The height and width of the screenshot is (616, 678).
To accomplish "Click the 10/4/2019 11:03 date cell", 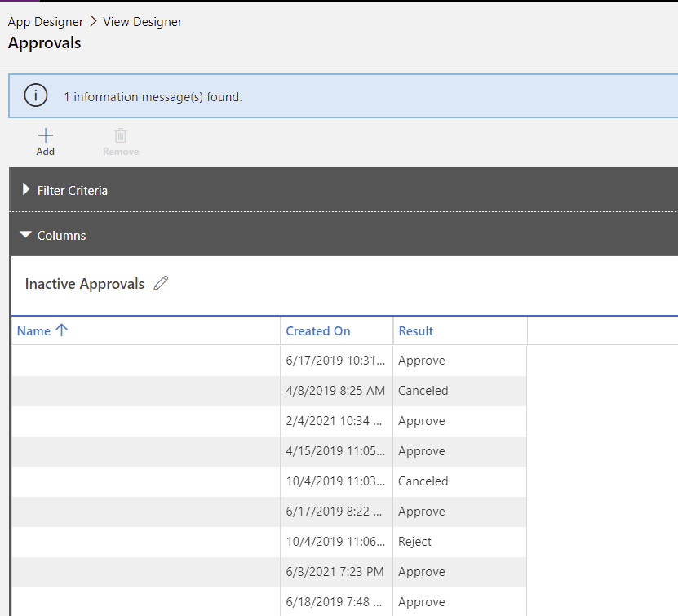I will pos(337,481).
